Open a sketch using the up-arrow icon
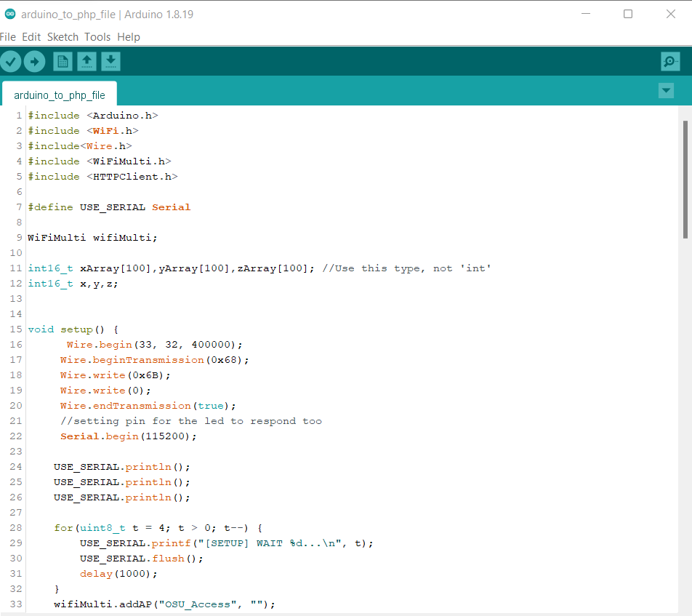This screenshot has width=692, height=616. 86,62
